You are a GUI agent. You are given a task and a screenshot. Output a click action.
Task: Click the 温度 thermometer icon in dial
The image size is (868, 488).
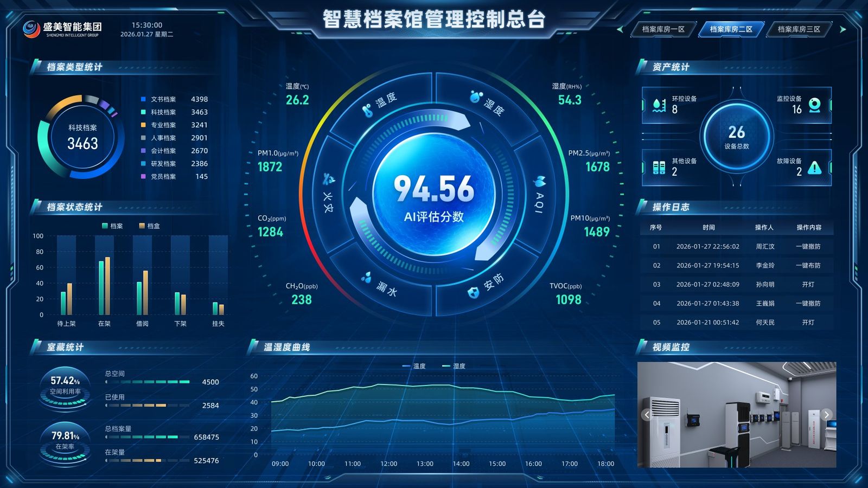point(367,111)
